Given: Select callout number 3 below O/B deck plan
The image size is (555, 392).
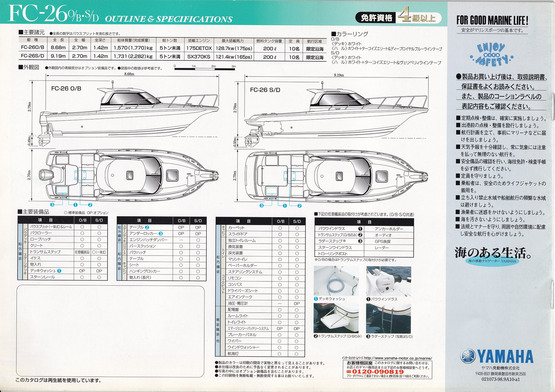Looking at the screenshot, I should (x=52, y=205).
